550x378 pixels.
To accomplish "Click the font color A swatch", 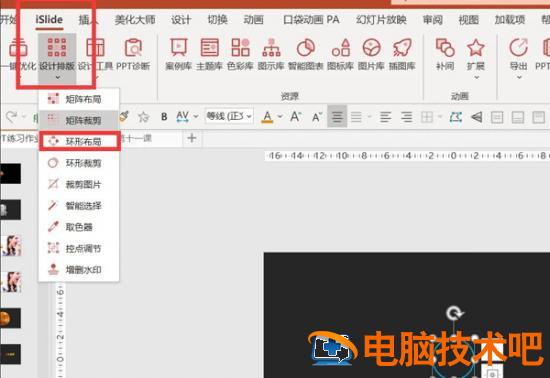I will [267, 117].
